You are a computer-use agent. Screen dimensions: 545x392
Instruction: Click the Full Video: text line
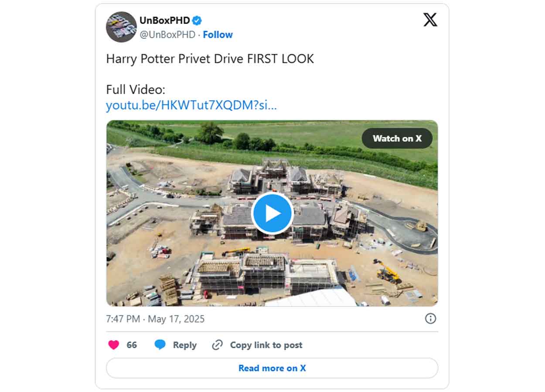[x=136, y=90]
